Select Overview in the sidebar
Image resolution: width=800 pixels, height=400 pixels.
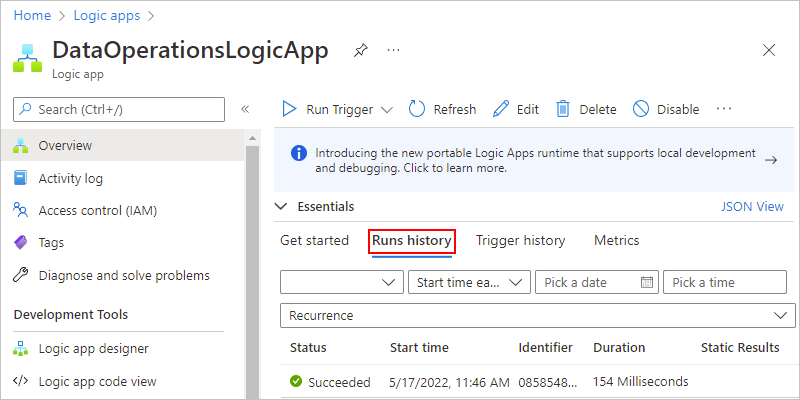pos(122,145)
